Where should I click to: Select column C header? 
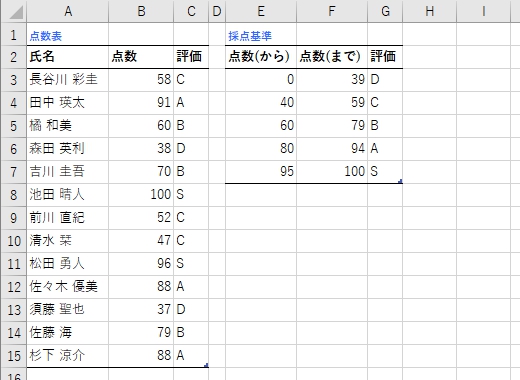[191, 12]
